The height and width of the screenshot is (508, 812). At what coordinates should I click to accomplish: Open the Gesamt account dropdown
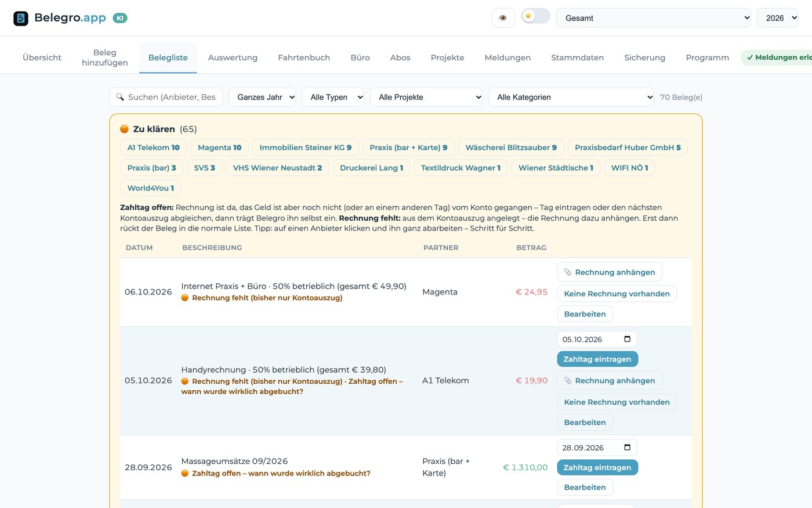654,18
